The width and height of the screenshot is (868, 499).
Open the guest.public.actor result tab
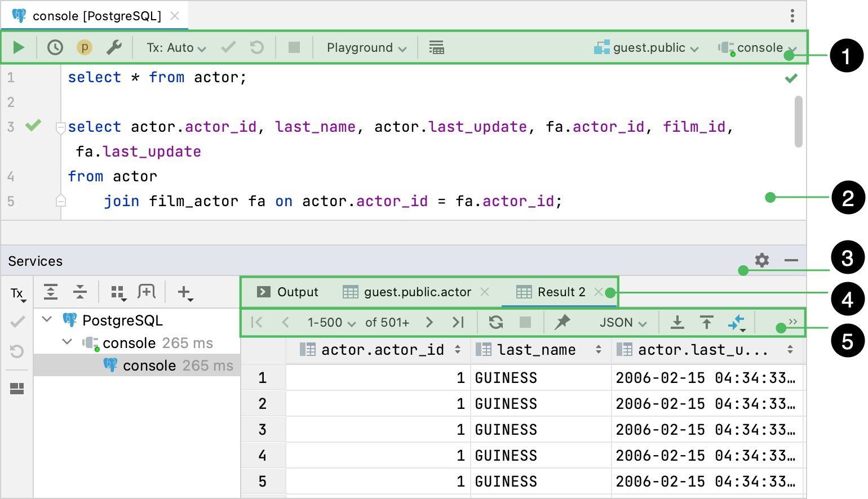(x=418, y=292)
